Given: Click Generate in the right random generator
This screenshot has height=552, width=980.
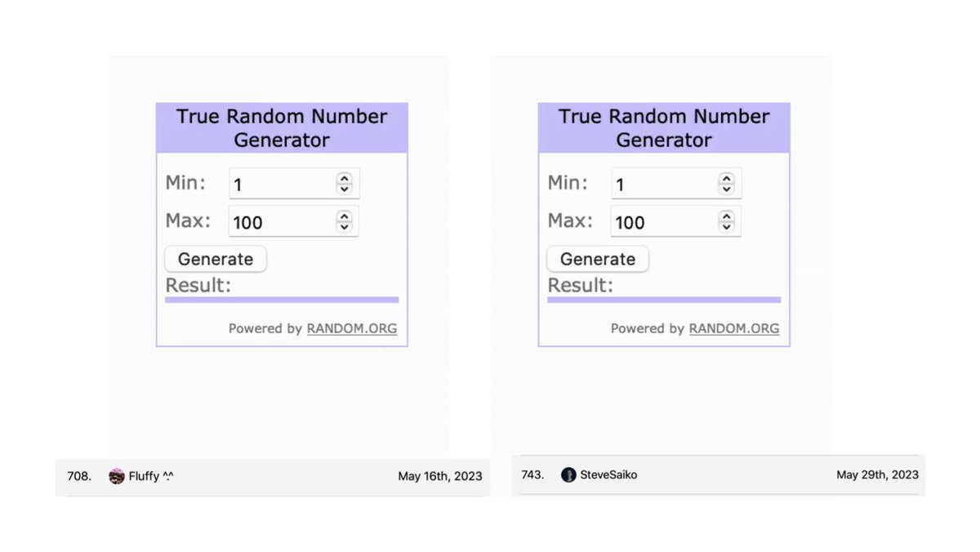Looking at the screenshot, I should coord(598,259).
